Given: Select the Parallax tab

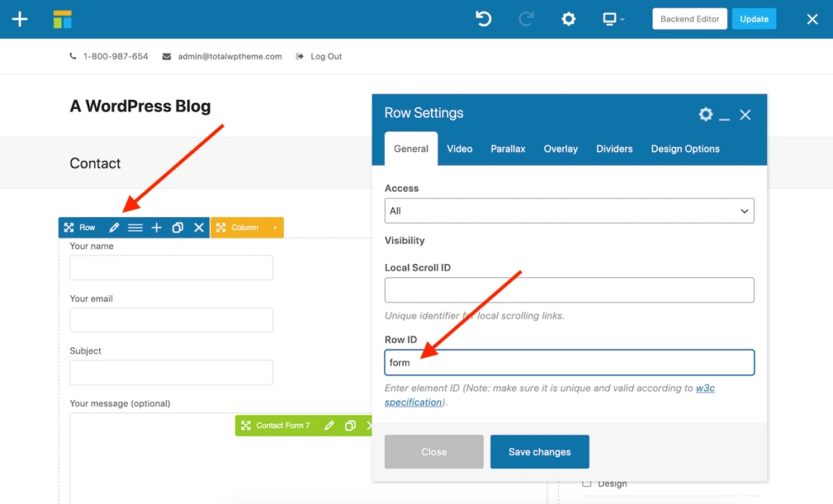Looking at the screenshot, I should point(508,149).
